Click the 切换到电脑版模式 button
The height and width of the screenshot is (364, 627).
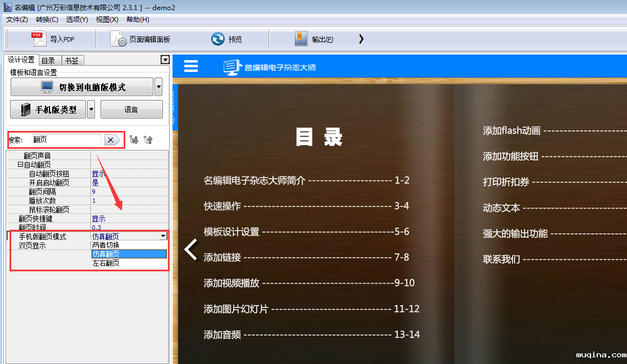82,87
